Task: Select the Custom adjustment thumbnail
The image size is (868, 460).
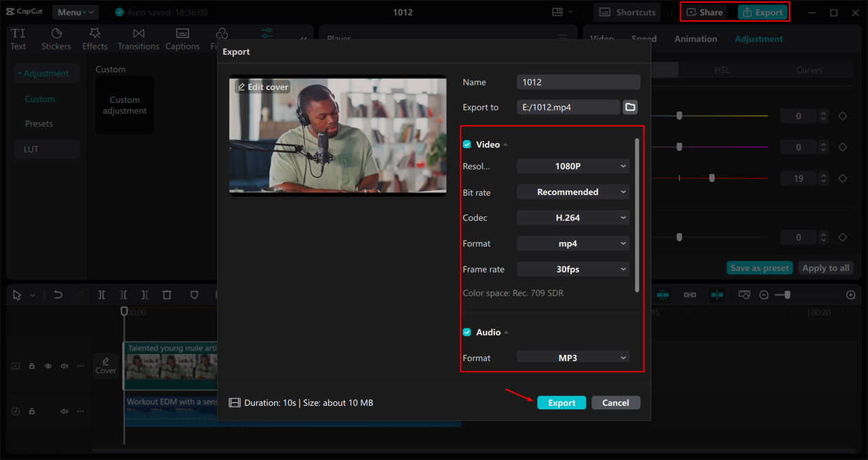Action: (125, 105)
